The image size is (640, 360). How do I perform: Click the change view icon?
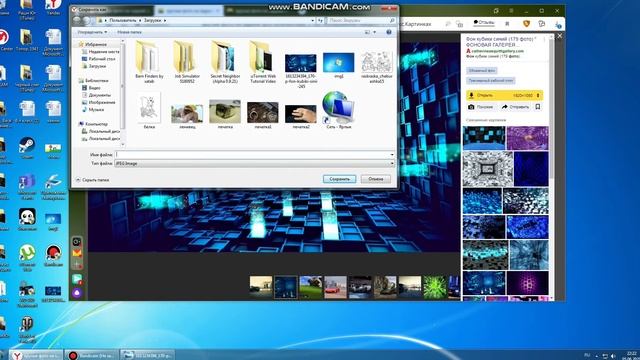367,32
